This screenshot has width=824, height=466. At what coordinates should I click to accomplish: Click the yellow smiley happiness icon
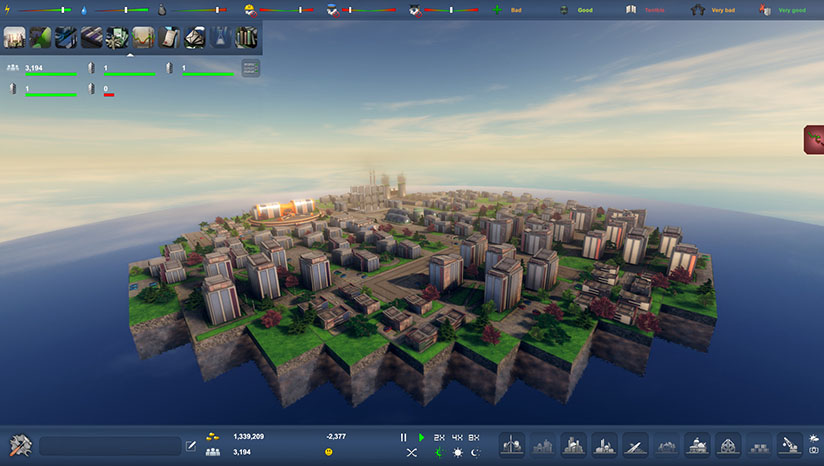328,452
